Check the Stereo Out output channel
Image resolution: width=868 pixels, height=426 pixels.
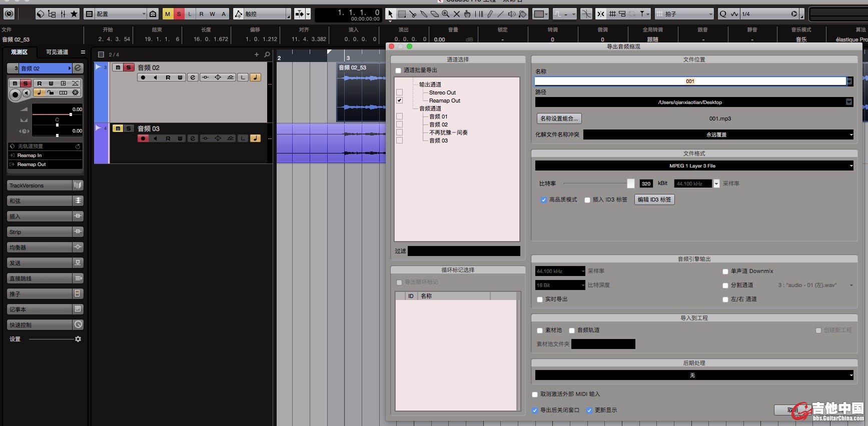click(x=399, y=92)
